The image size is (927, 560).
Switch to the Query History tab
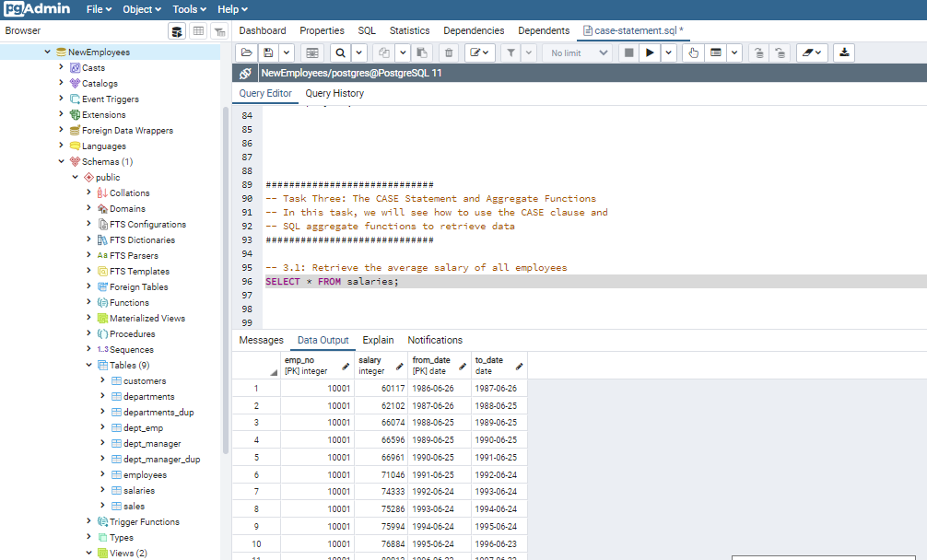click(334, 93)
